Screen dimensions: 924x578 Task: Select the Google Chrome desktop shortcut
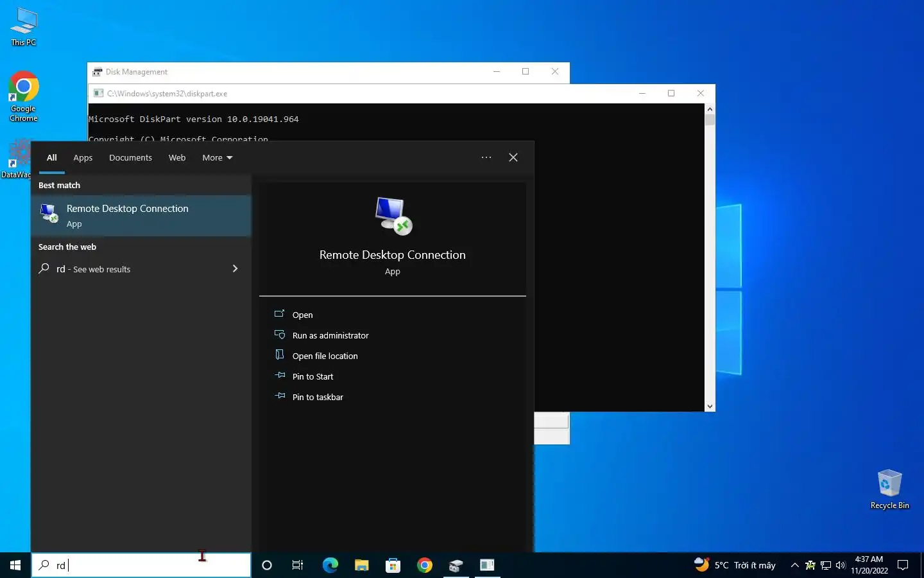pos(24,96)
